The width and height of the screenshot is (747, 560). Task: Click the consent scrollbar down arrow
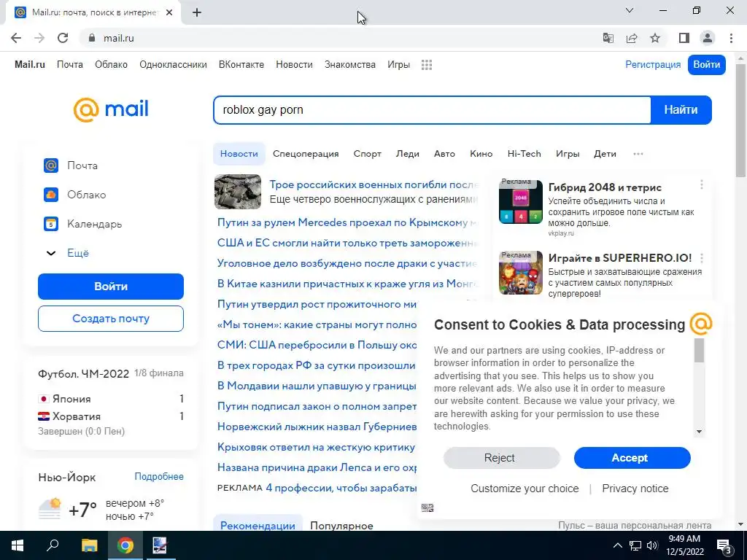point(699,432)
